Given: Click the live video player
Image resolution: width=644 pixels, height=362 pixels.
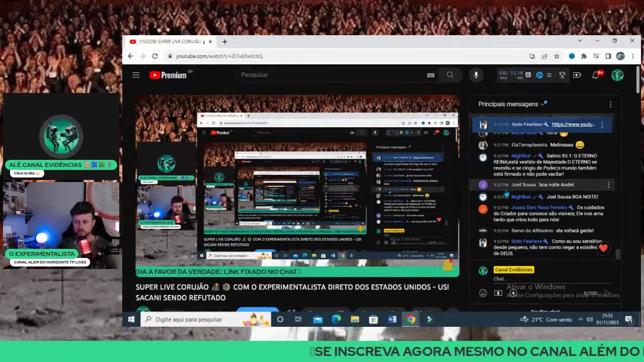Looking at the screenshot, I should pos(297,186).
